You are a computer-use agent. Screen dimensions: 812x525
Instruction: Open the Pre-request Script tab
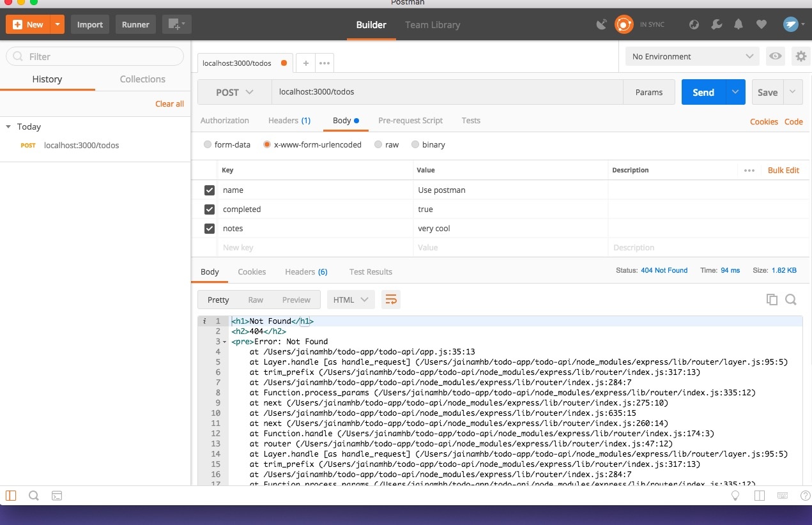pos(410,121)
